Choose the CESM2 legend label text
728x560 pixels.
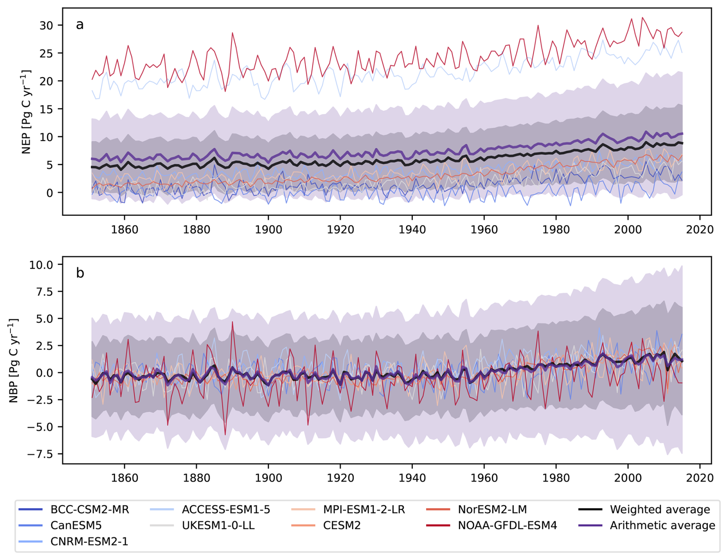[342, 525]
